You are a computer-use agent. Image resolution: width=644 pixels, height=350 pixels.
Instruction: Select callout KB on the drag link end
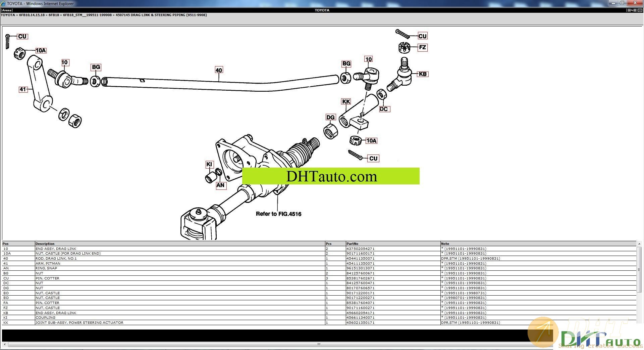(423, 74)
